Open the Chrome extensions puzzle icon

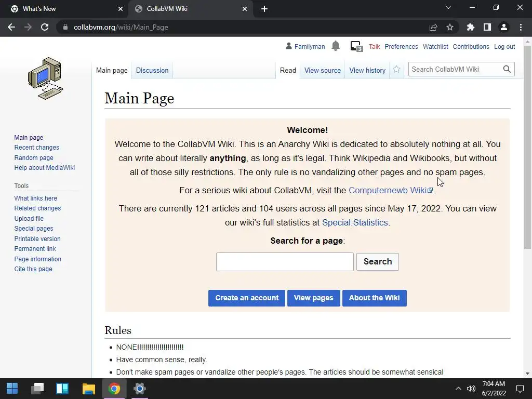pos(471,27)
